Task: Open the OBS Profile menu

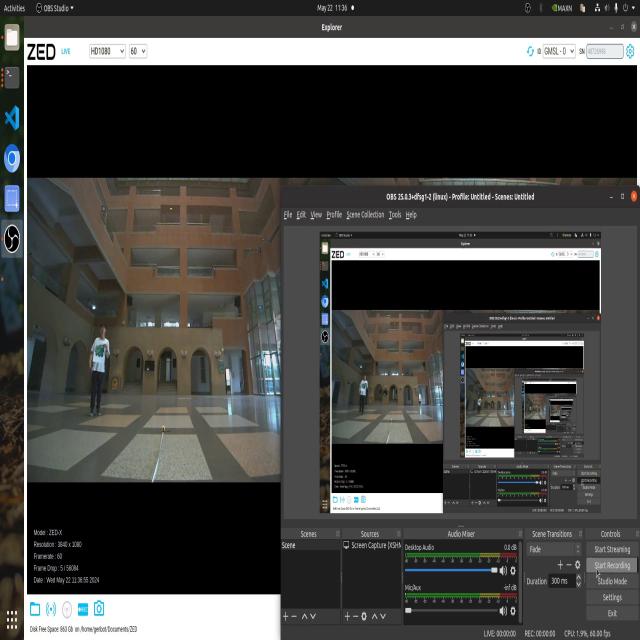Action: (x=334, y=215)
